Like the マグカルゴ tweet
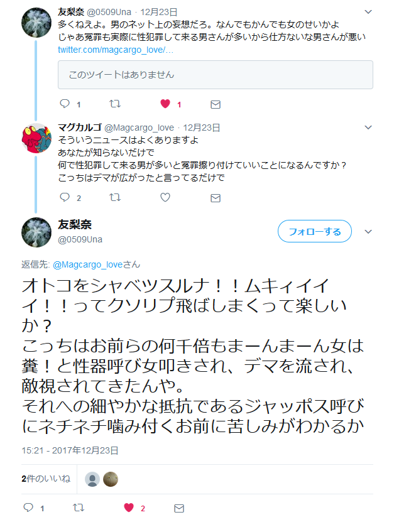 [165, 197]
